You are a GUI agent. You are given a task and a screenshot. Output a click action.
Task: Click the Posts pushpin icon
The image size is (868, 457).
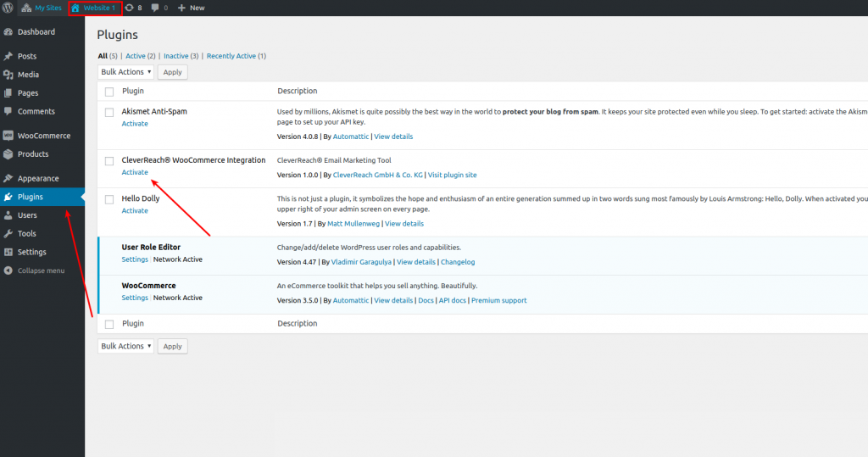click(8, 57)
